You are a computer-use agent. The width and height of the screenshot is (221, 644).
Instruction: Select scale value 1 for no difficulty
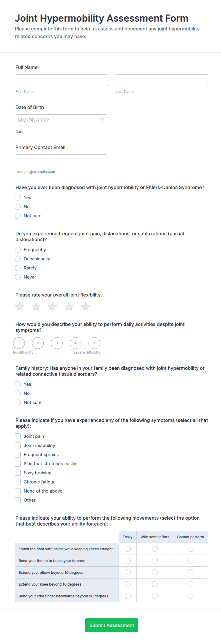19,343
